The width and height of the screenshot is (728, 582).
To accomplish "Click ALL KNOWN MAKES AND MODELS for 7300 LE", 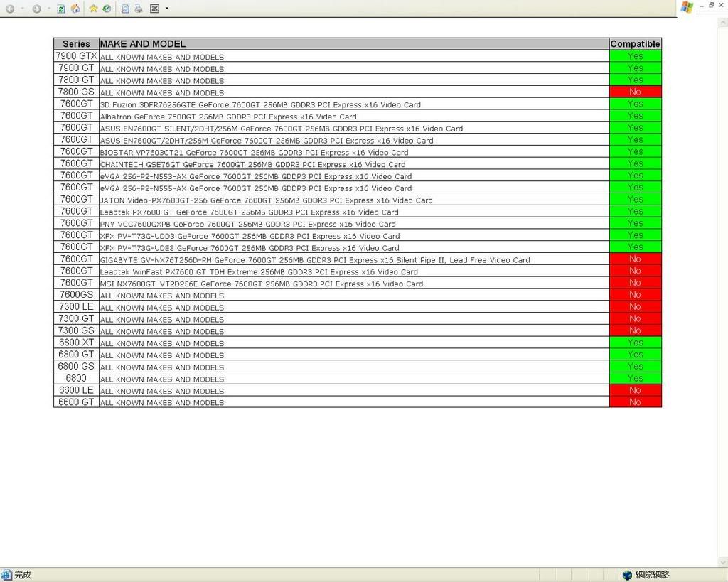I will [x=162, y=308].
